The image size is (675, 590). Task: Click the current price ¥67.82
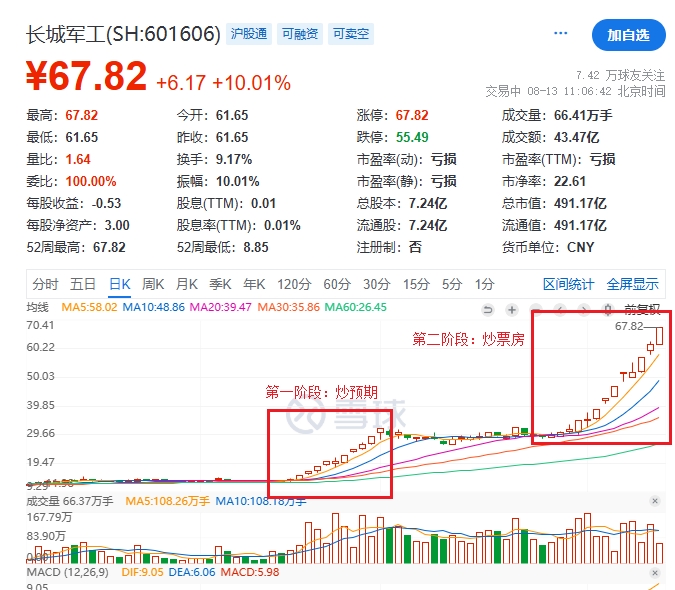[x=86, y=76]
